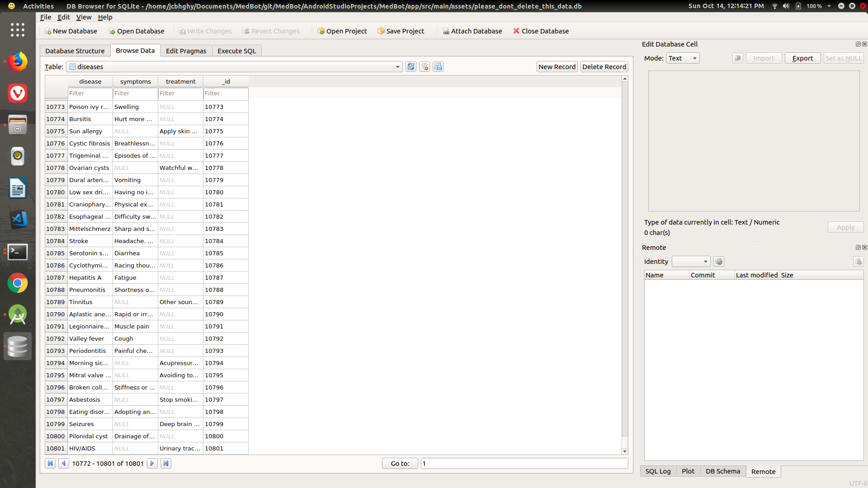Expand the diseases table dropdown
The height and width of the screenshot is (488, 868).
tap(397, 67)
